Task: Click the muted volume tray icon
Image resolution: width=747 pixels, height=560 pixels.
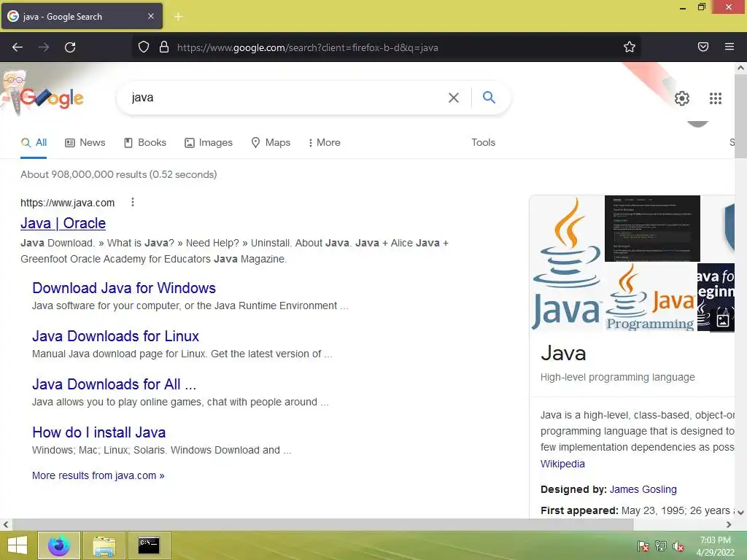Action: pos(678,546)
